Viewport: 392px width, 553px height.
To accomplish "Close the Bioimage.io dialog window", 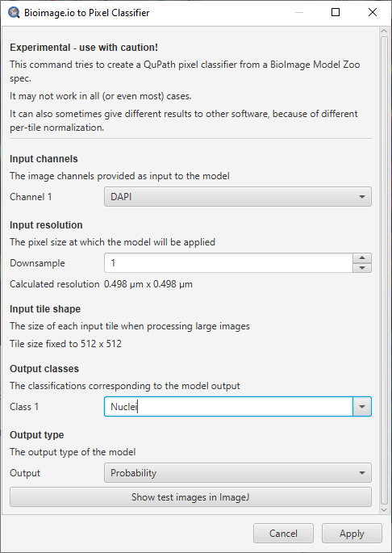I will pyautogui.click(x=373, y=13).
